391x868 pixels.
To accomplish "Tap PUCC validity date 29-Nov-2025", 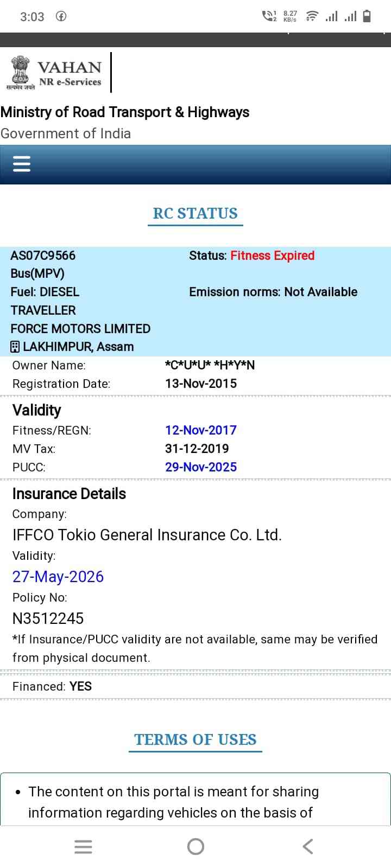I will [x=201, y=467].
